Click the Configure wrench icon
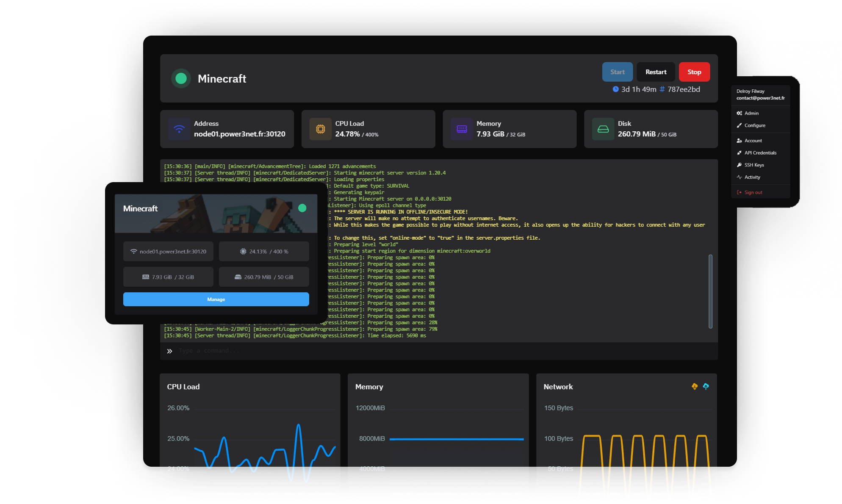Image resolution: width=842 pixels, height=504 pixels. tap(739, 125)
